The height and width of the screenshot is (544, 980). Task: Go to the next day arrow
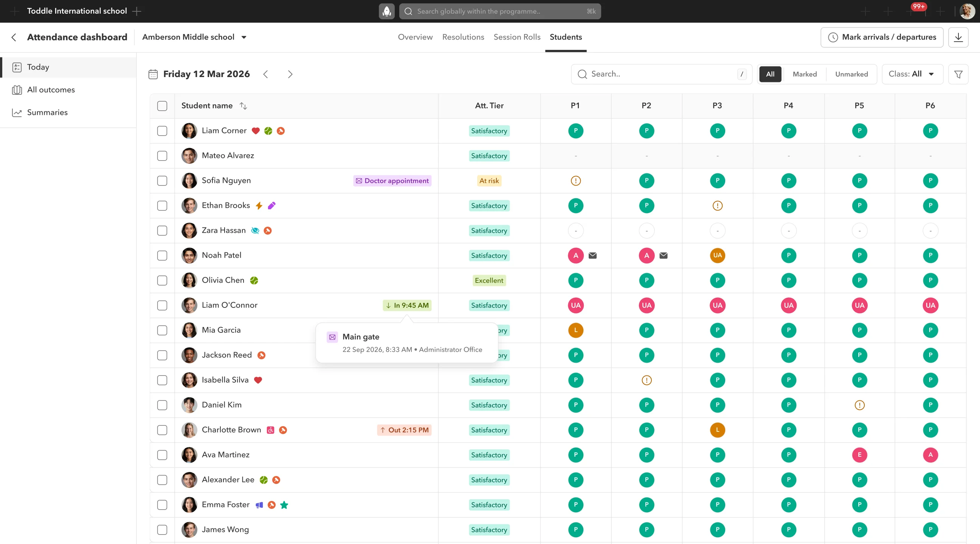[290, 74]
